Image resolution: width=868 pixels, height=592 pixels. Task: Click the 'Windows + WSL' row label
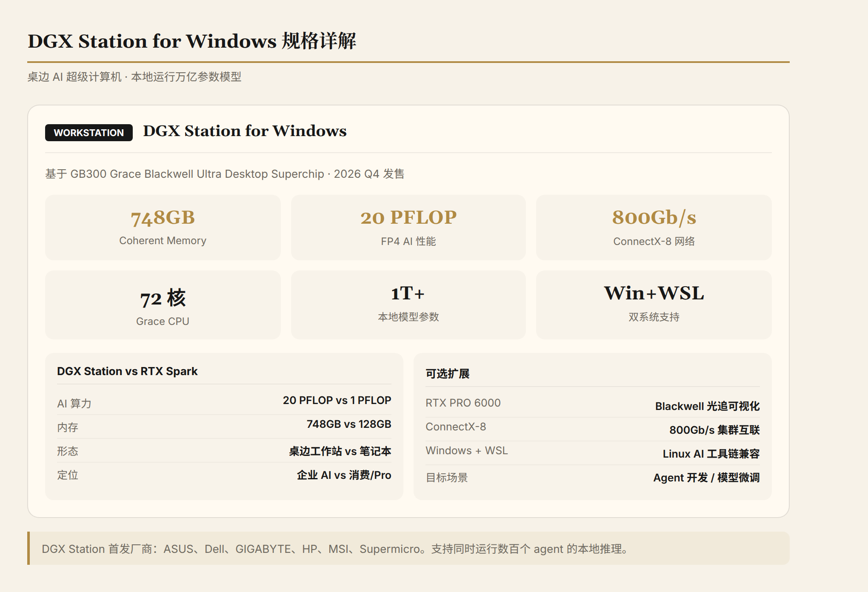click(x=467, y=450)
